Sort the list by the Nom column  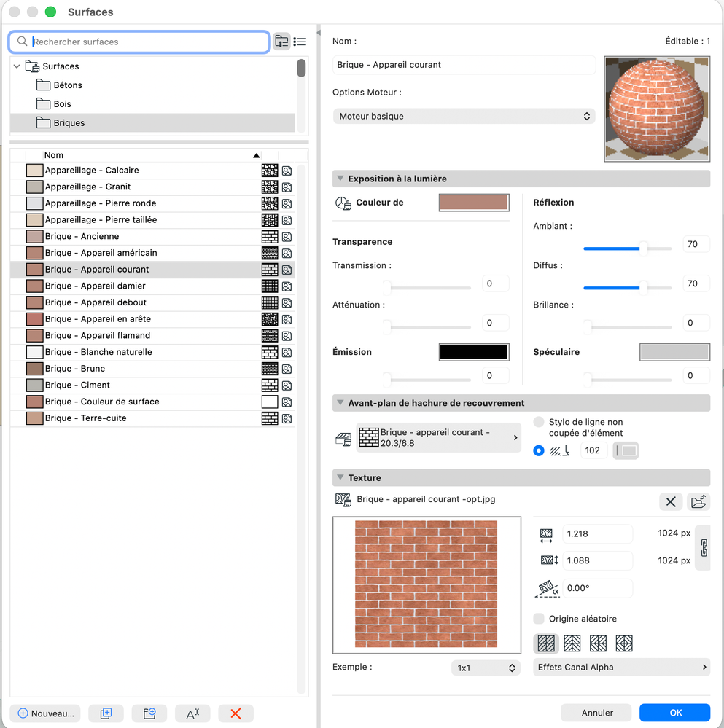[152, 155]
